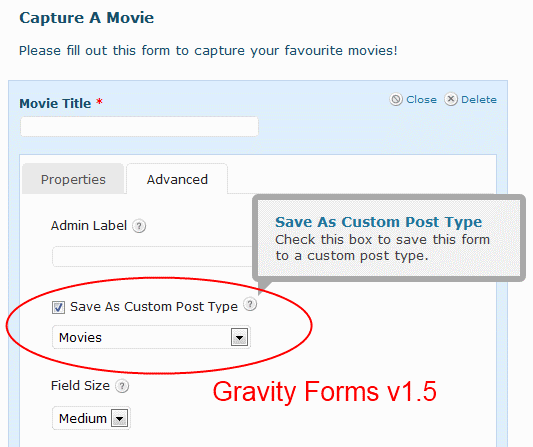Expand the Movies post type dropdown
533x447 pixels.
[x=151, y=337]
